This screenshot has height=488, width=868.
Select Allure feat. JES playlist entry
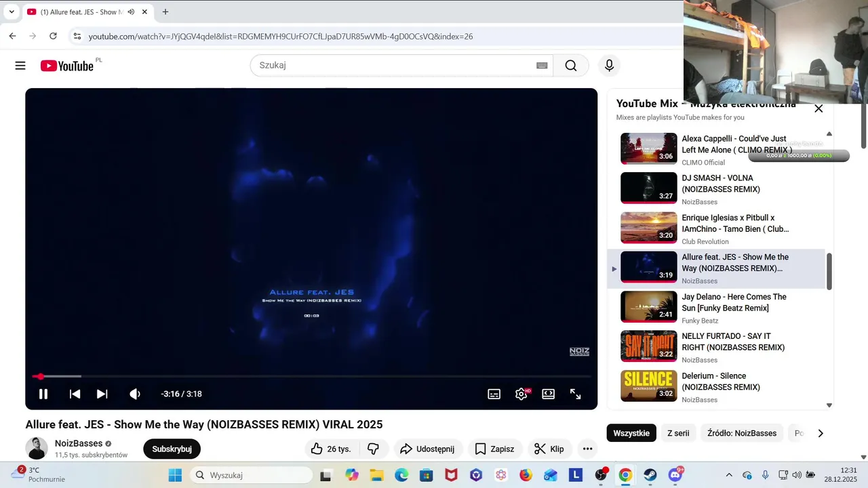[717, 268]
